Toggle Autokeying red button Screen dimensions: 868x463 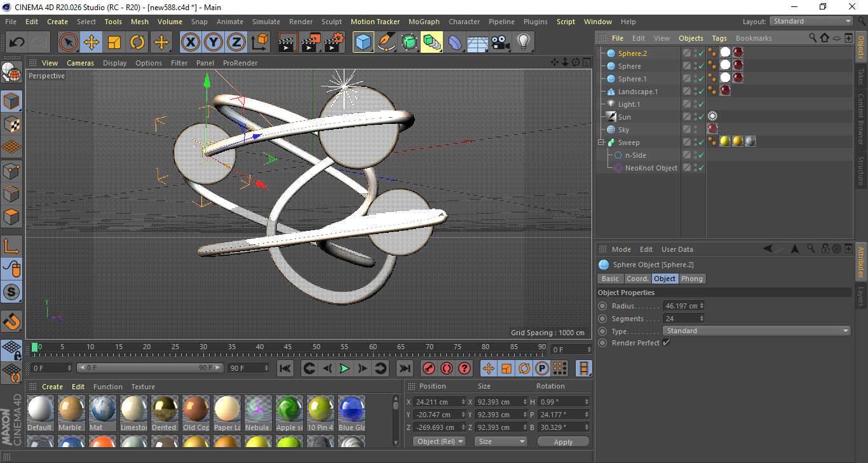tap(447, 368)
